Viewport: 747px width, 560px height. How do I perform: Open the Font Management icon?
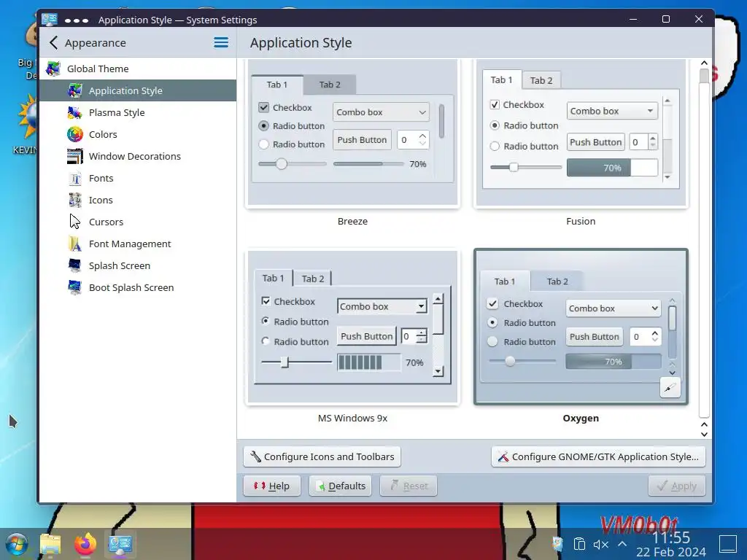(x=75, y=244)
